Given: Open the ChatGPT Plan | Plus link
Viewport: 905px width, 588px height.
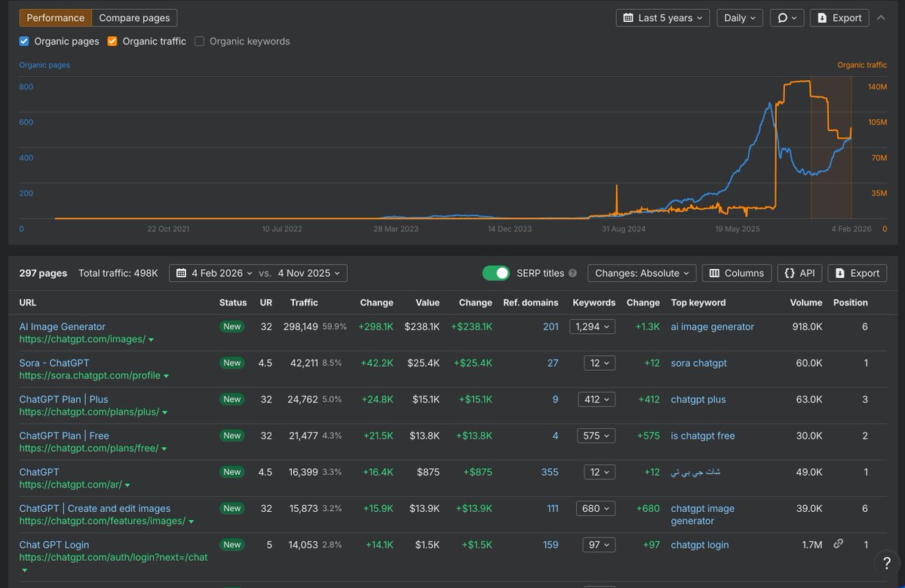Looking at the screenshot, I should pyautogui.click(x=64, y=399).
